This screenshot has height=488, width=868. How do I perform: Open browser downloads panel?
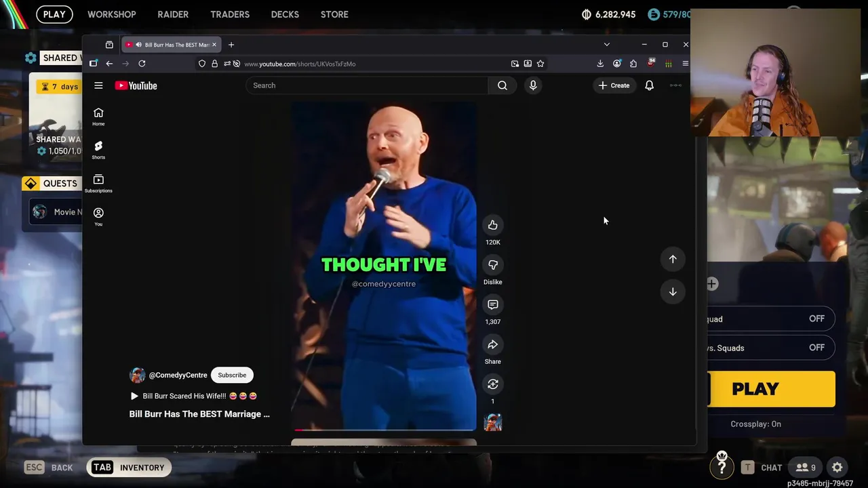(x=600, y=64)
